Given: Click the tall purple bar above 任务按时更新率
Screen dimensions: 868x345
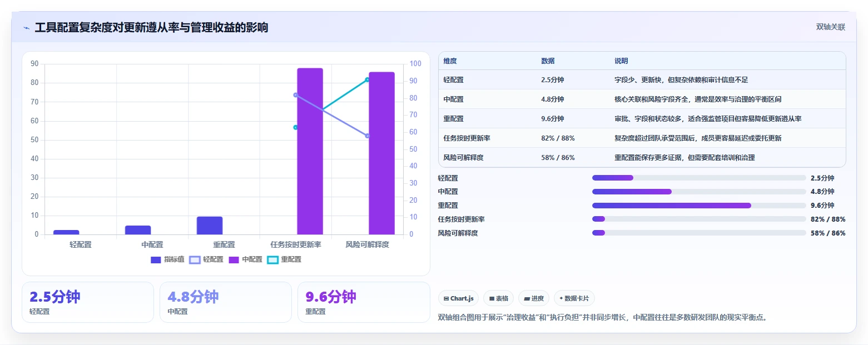Looking at the screenshot, I should (x=310, y=151).
